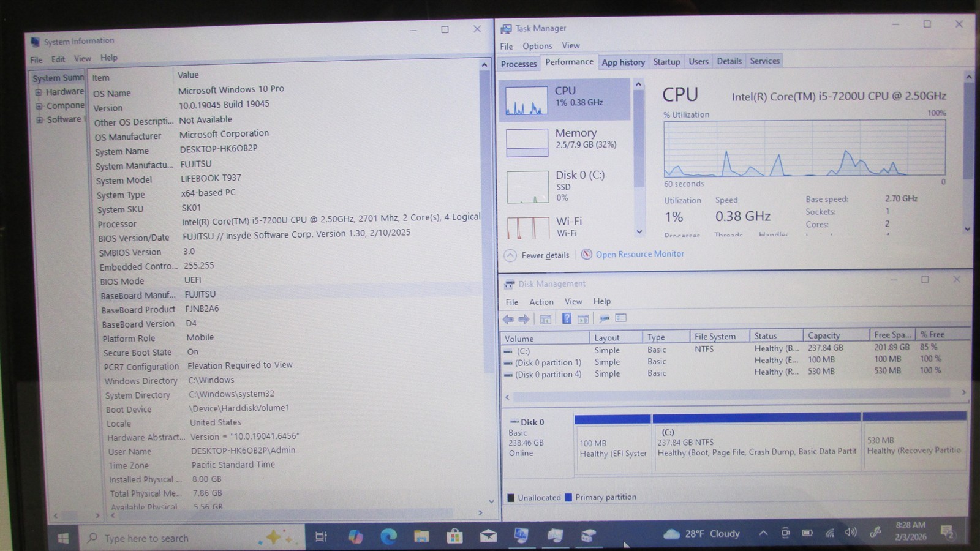Open Help menu in System Information
The image size is (980, 551).
point(109,58)
